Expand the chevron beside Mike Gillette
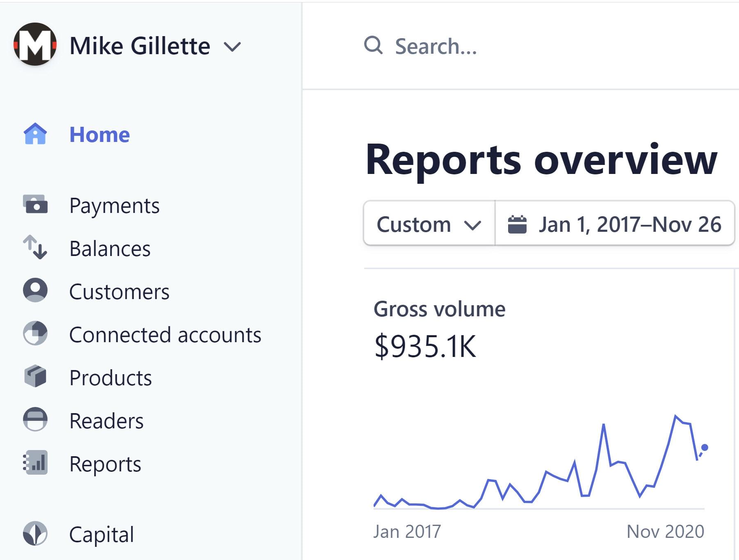Screen dimensions: 739x560 [x=232, y=46]
